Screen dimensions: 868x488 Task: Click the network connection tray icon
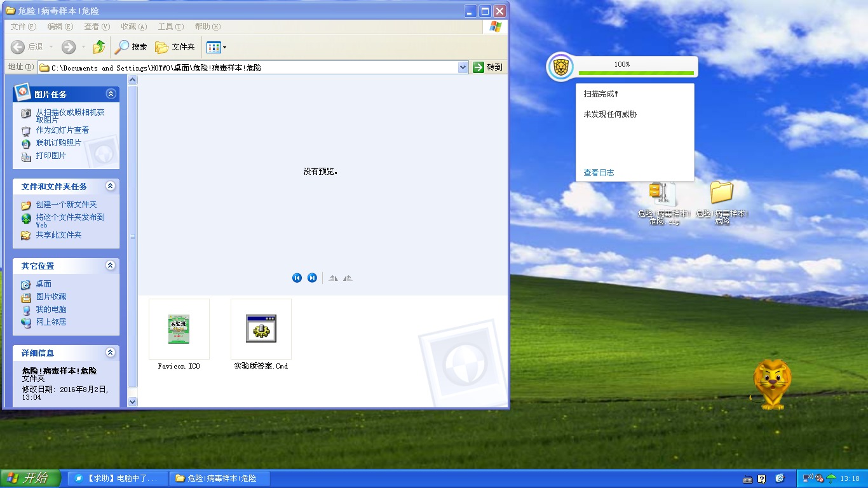coord(808,478)
